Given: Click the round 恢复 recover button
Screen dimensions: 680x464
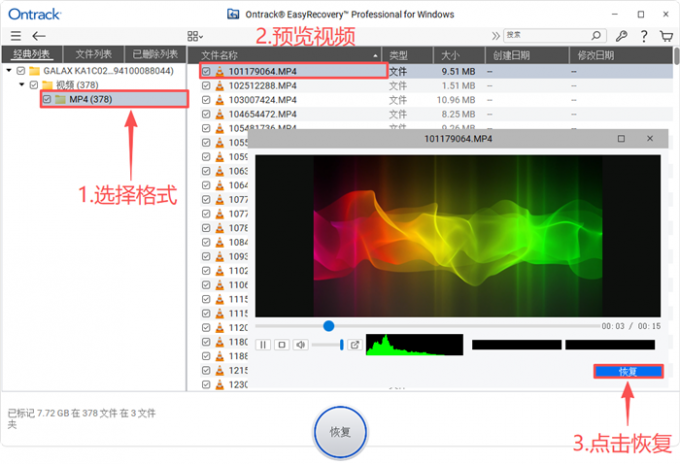Looking at the screenshot, I should pos(340,432).
